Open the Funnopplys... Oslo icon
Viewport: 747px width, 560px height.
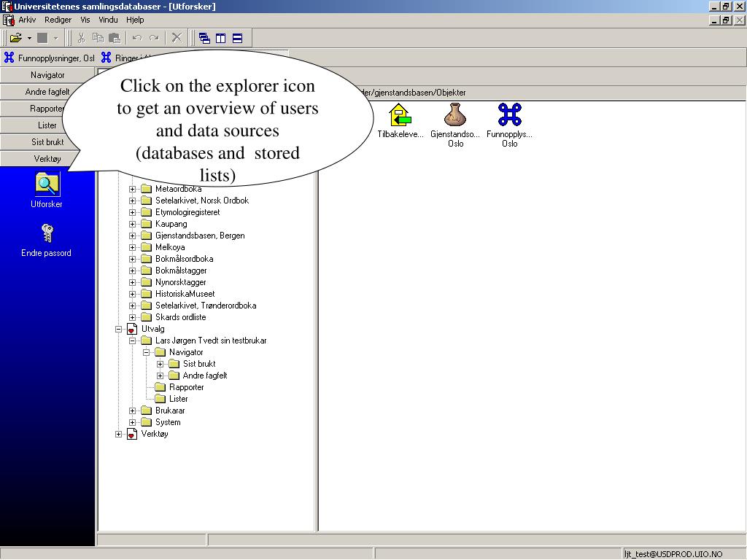pyautogui.click(x=509, y=114)
